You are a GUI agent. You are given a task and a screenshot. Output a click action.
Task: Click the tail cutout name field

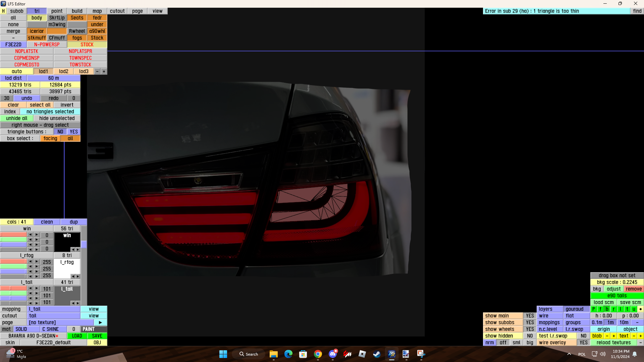[x=53, y=316]
